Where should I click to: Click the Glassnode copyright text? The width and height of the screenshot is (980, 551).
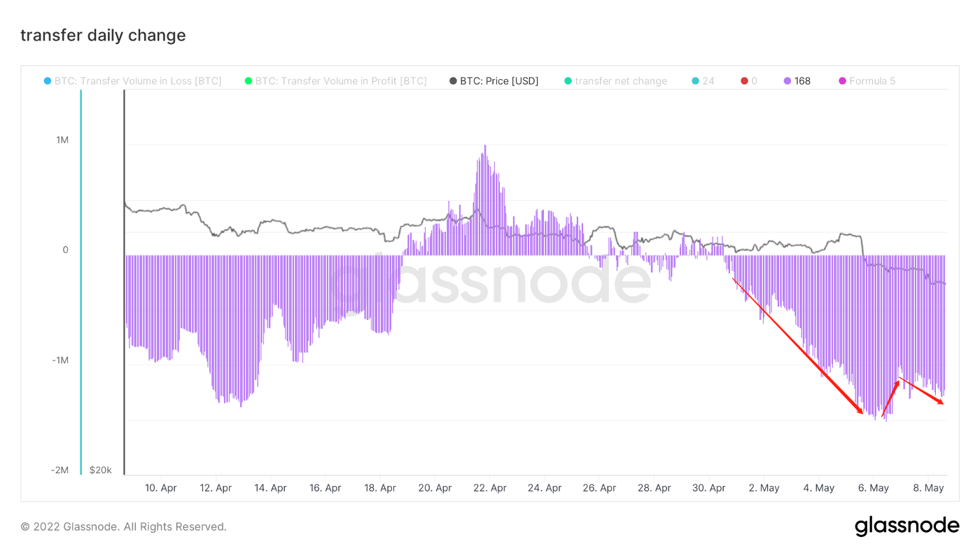(123, 526)
